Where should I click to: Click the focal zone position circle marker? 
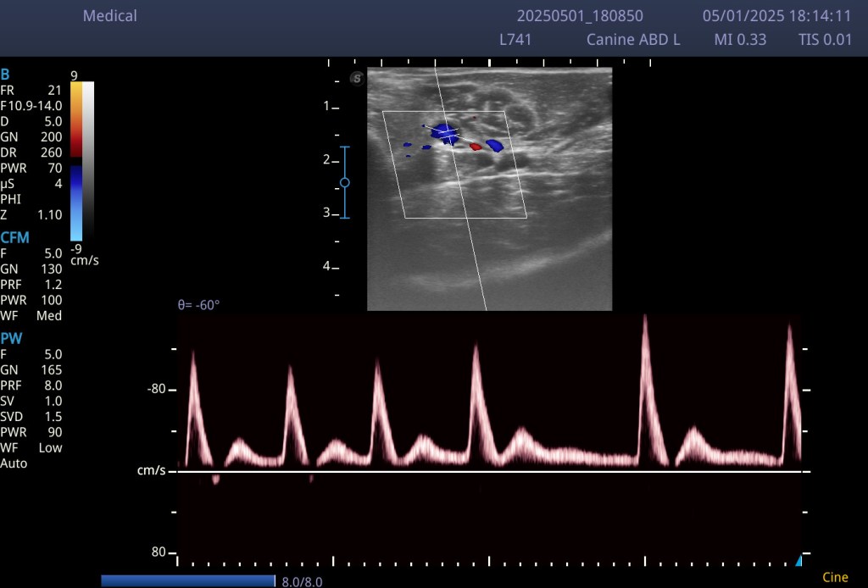pos(344,182)
